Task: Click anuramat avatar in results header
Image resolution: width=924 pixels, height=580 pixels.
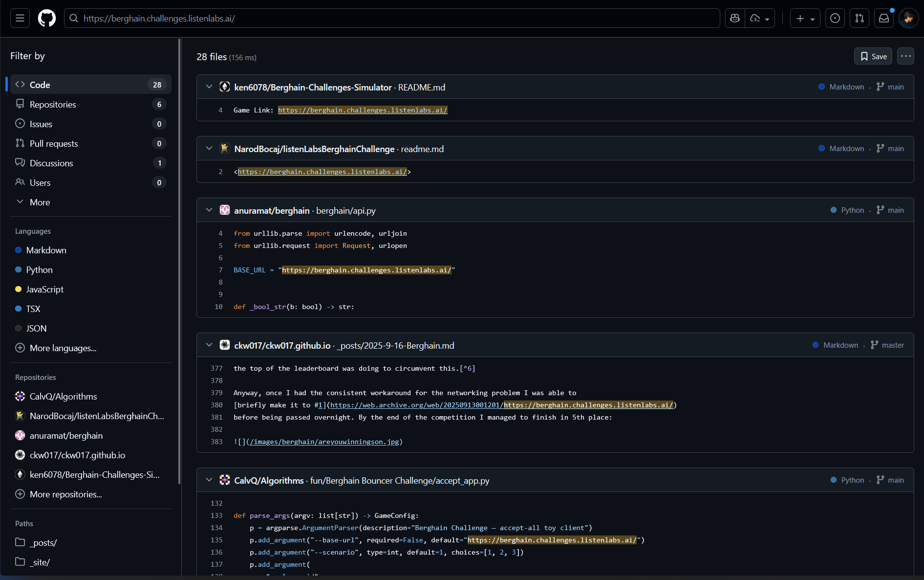Action: pos(225,210)
